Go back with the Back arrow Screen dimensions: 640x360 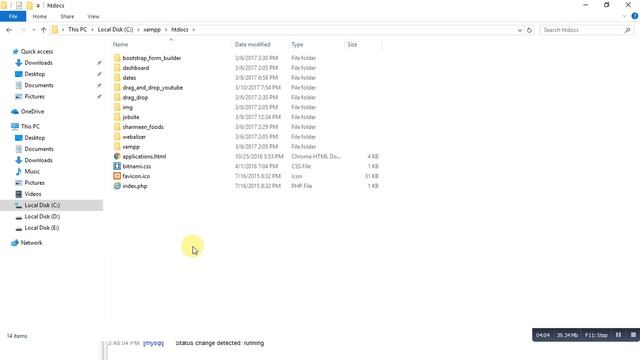tap(9, 30)
